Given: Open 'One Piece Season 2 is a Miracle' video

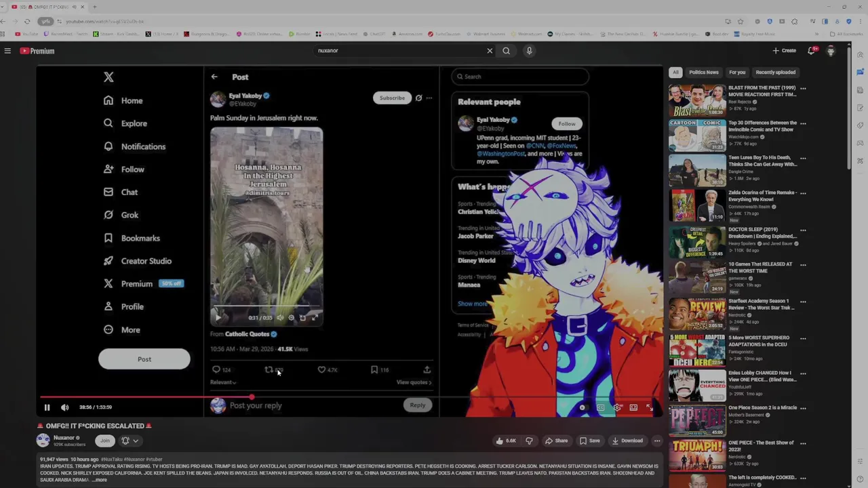Looking at the screenshot, I should click(763, 408).
